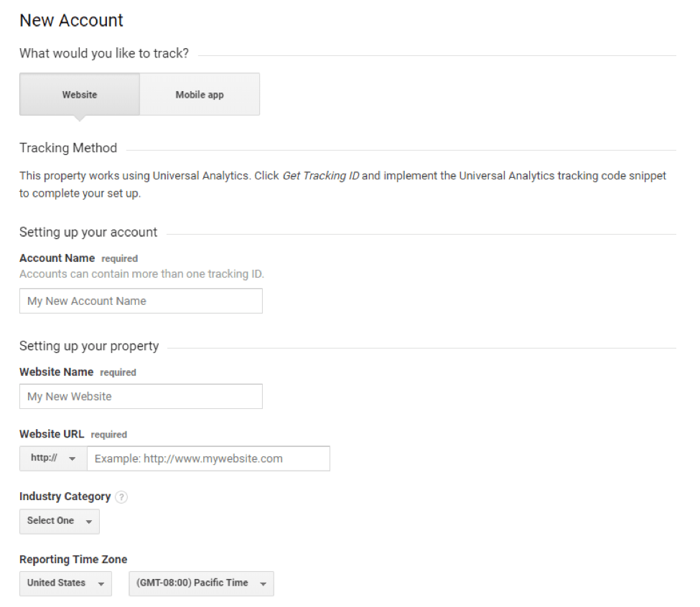Viewport: 700px width, 607px height.
Task: Click the Industry Category help icon
Action: pyautogui.click(x=122, y=497)
